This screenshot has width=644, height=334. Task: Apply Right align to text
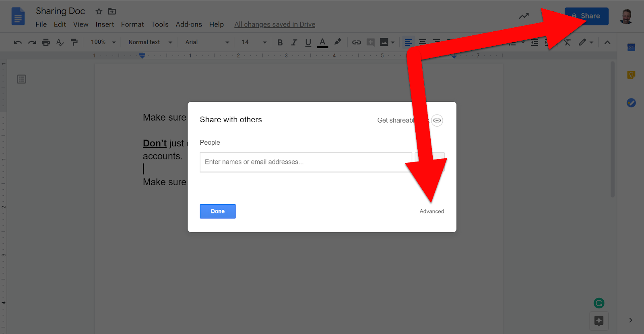[x=437, y=42]
